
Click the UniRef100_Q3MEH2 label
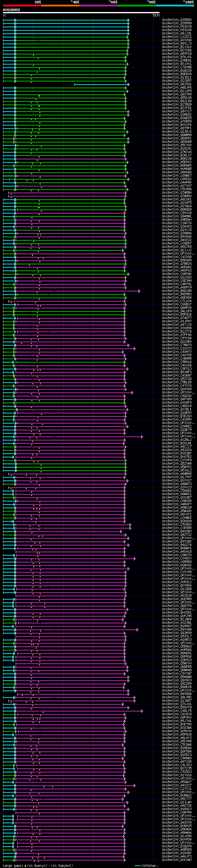[177, 115]
